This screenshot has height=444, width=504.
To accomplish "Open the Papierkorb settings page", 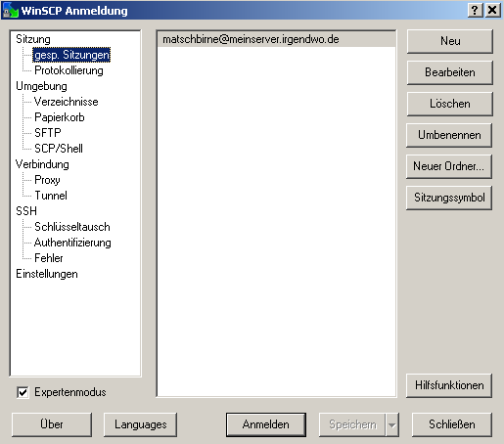I will (60, 117).
